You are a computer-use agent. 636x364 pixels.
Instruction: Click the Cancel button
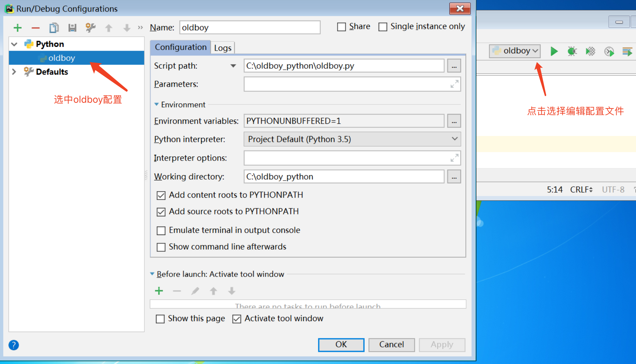[x=392, y=345]
